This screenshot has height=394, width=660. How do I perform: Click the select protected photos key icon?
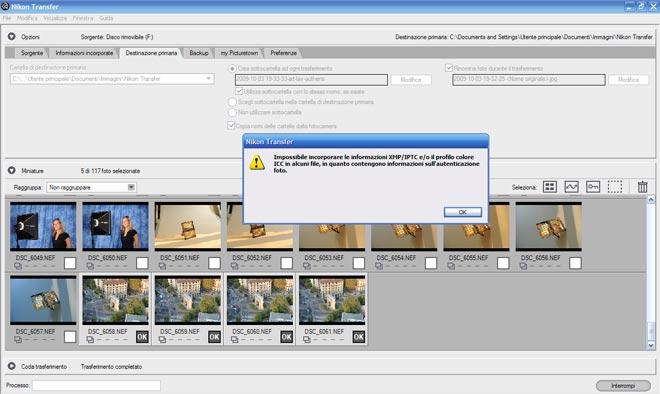coord(593,186)
